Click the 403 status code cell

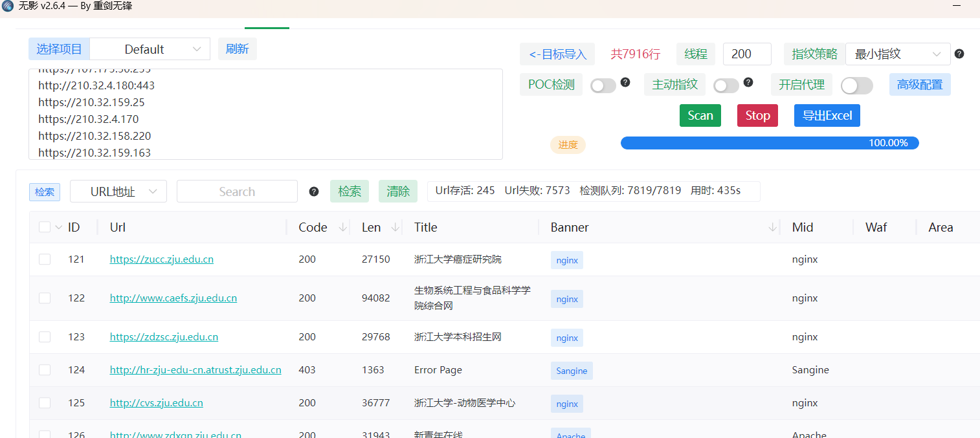coord(307,370)
